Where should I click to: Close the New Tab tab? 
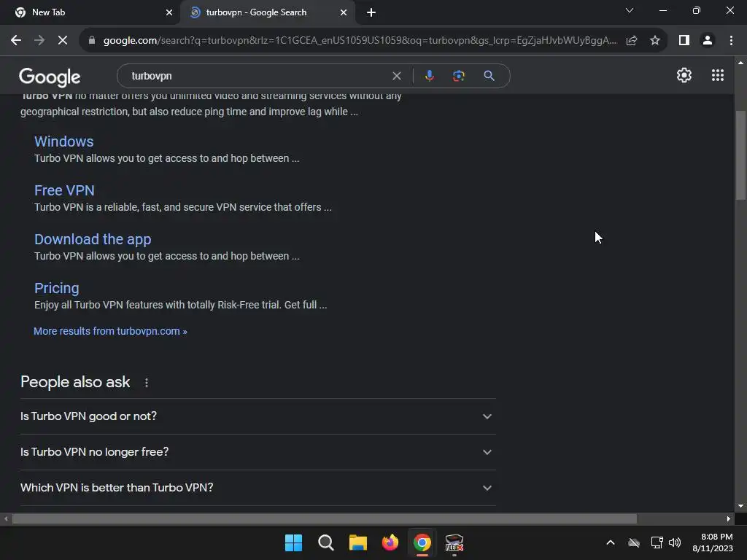(x=169, y=12)
